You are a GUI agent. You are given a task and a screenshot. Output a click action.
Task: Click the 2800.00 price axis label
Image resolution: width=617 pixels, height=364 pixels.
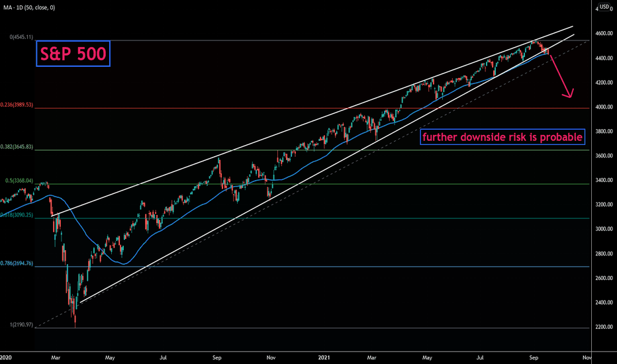(x=604, y=254)
